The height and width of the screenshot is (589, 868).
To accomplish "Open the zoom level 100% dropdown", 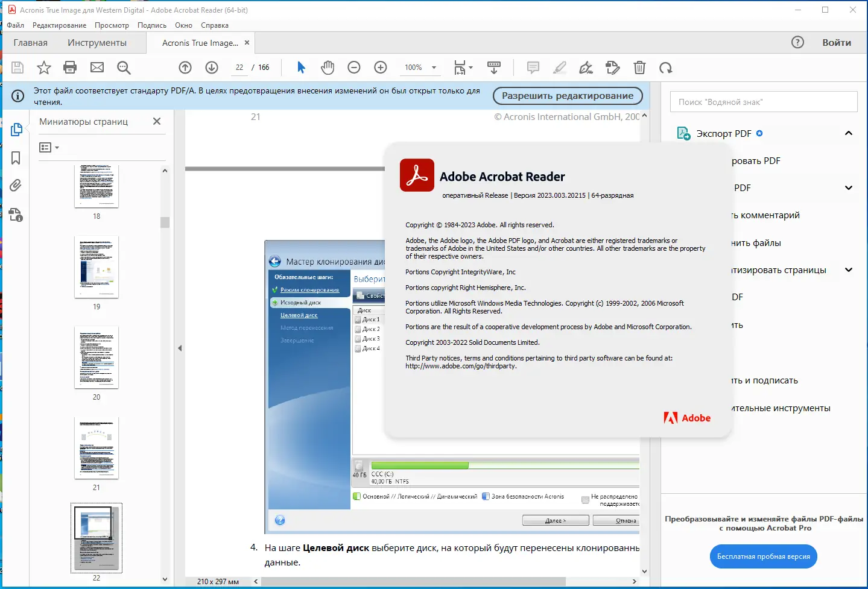I will [434, 68].
